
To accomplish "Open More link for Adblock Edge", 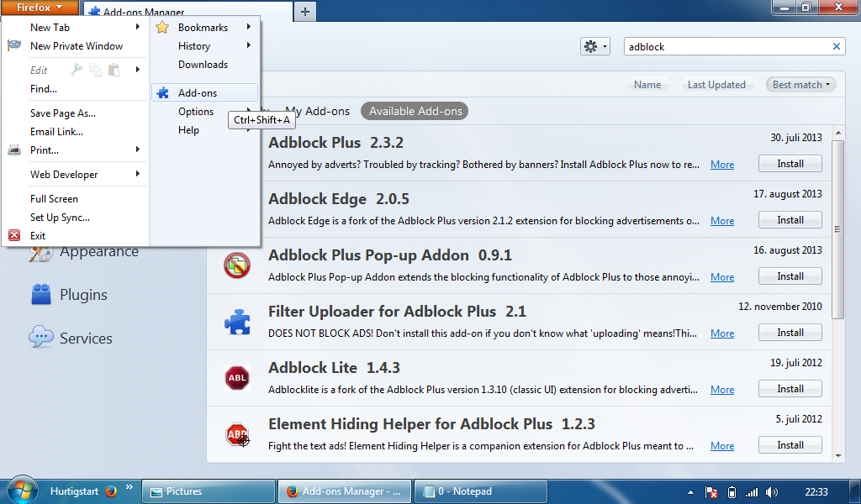I will [722, 220].
